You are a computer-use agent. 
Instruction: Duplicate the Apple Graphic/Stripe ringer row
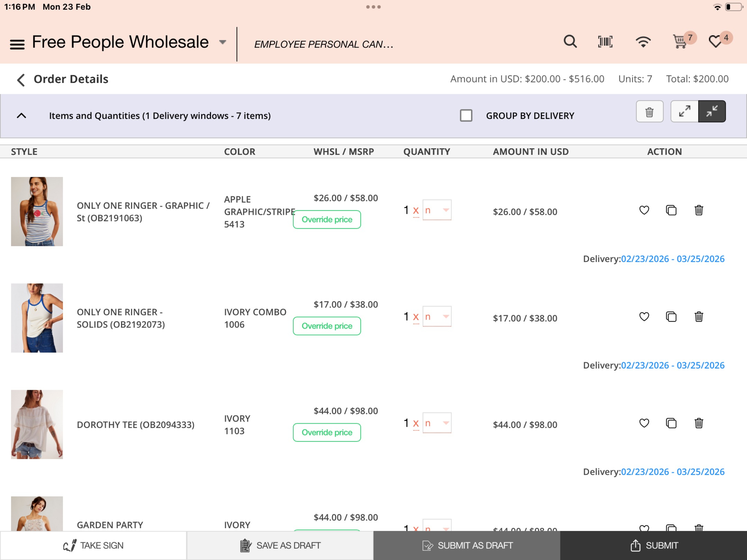point(671,210)
